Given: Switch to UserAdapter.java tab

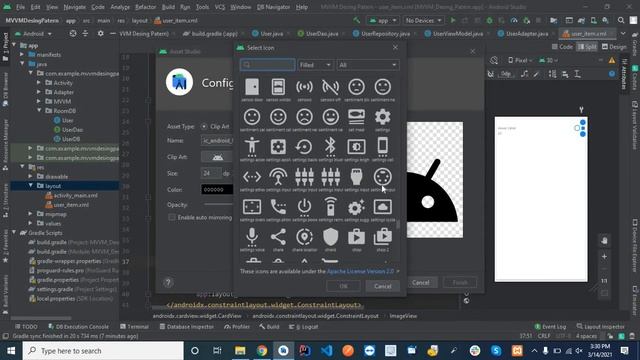Looking at the screenshot, I should coord(527,33).
